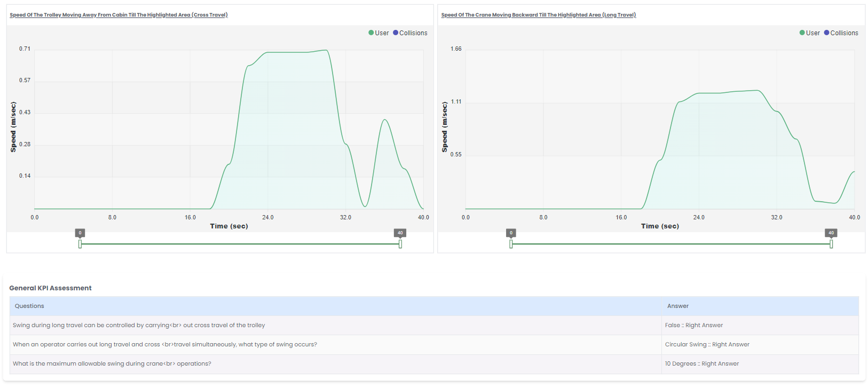Click 1.66 y-axis label on crane chart
The width and height of the screenshot is (868, 388).
(x=456, y=49)
